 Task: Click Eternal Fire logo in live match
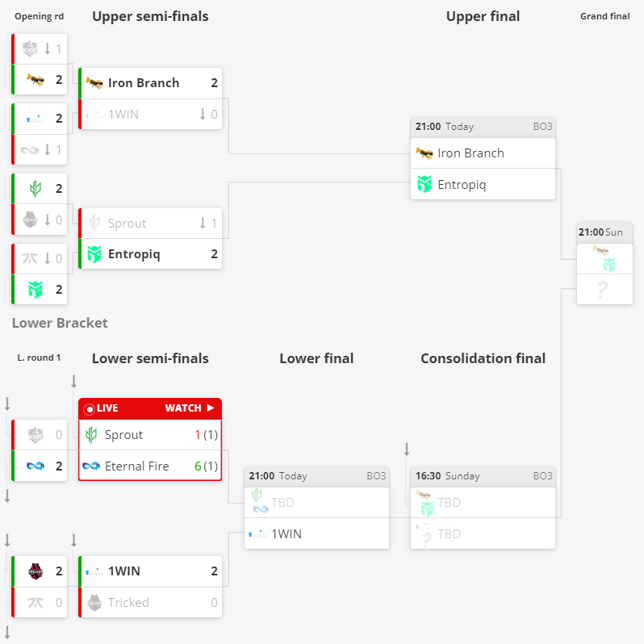pyautogui.click(x=91, y=466)
